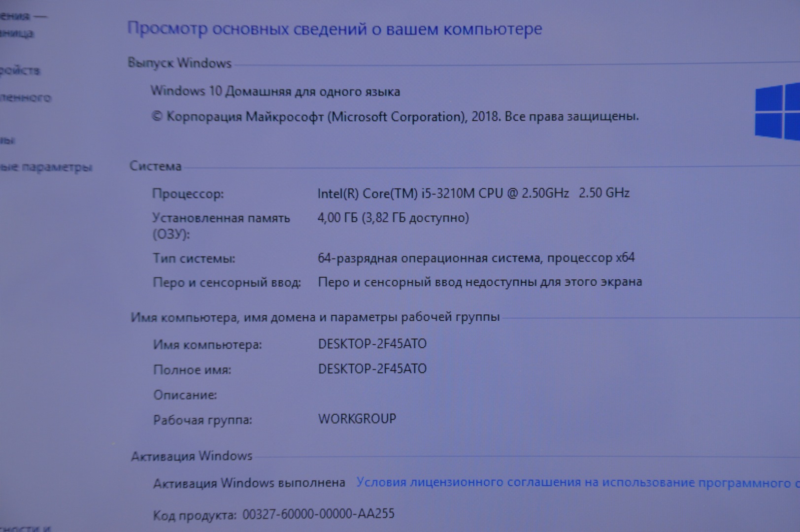Screen dimensions: 800x532
Task: Click the product code 00327-60000-00000-AA255
Action: pos(318,514)
